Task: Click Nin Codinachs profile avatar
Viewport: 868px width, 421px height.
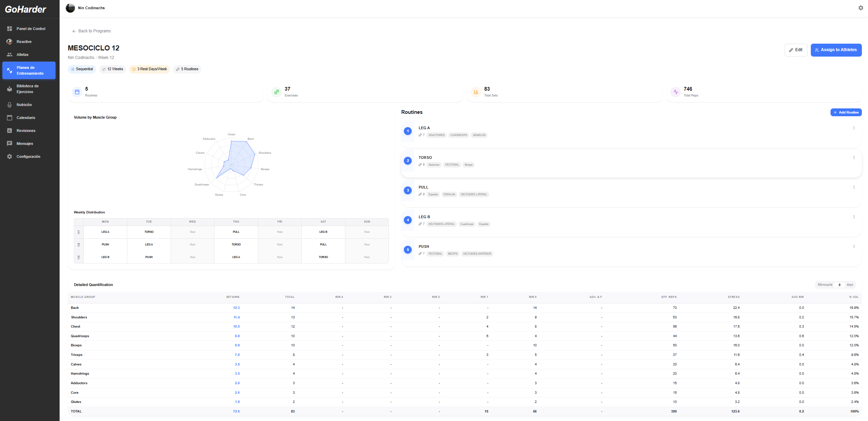Action: coord(70,8)
